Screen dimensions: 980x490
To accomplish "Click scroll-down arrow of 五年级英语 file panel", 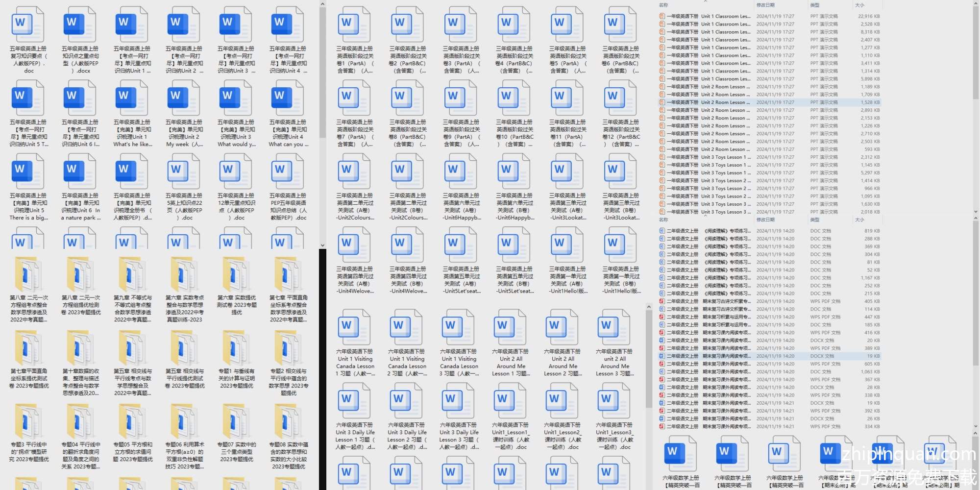I will coord(322,245).
